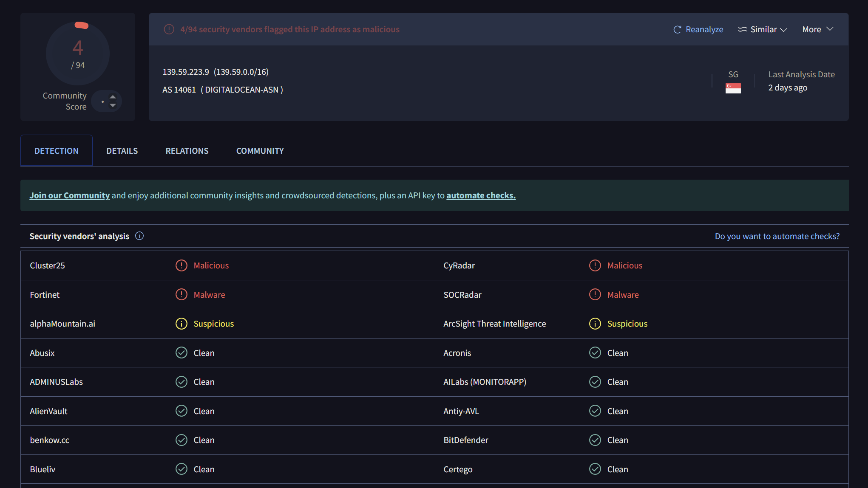This screenshot has width=868, height=488.
Task: Click the alert icon beside flagged message
Action: pos(169,29)
